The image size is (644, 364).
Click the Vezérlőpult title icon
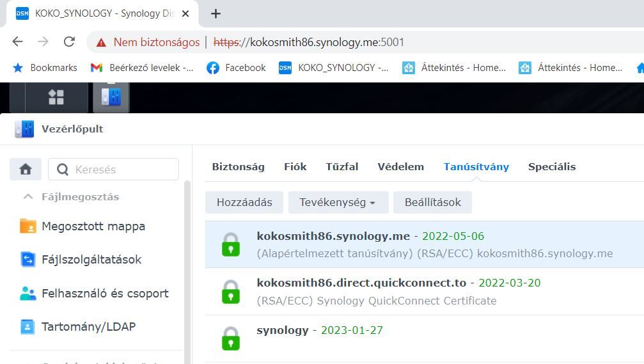[25, 129]
